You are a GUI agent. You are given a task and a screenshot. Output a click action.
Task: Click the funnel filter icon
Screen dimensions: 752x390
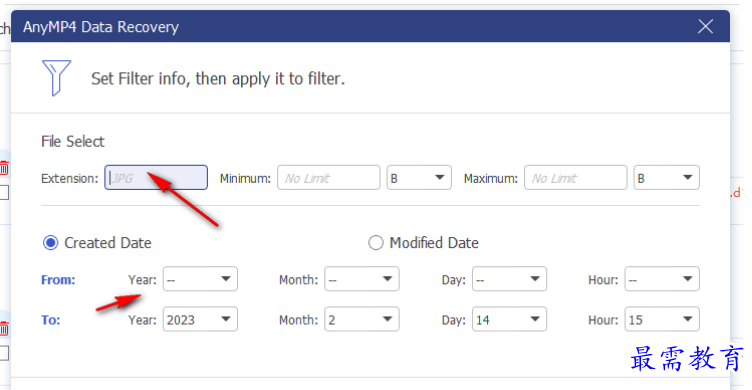[x=56, y=78]
